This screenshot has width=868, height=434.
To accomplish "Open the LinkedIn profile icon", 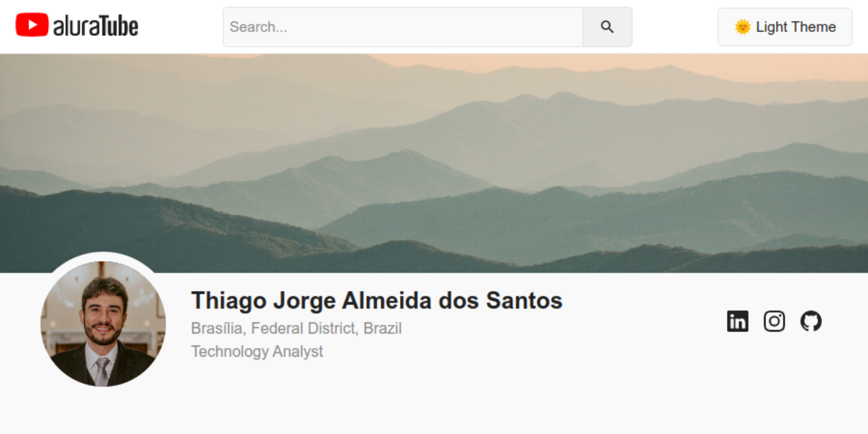I will (x=738, y=321).
